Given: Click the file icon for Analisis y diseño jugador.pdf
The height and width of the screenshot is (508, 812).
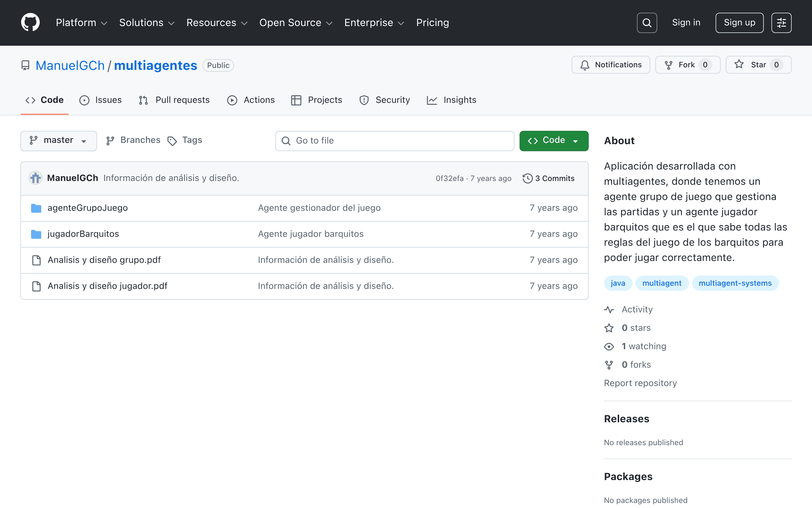Looking at the screenshot, I should click(x=36, y=286).
